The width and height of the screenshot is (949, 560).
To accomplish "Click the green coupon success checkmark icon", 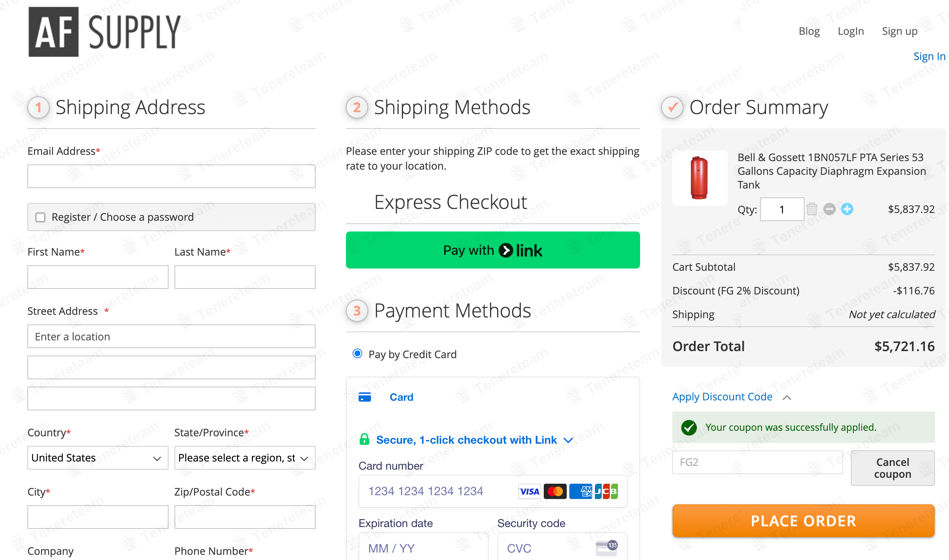I will pos(689,427).
